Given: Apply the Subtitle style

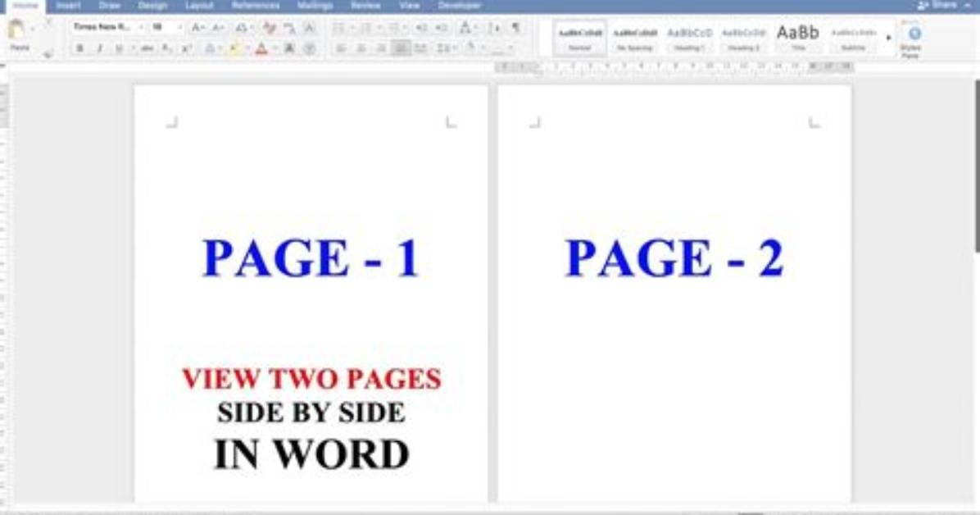Looking at the screenshot, I should point(852,39).
